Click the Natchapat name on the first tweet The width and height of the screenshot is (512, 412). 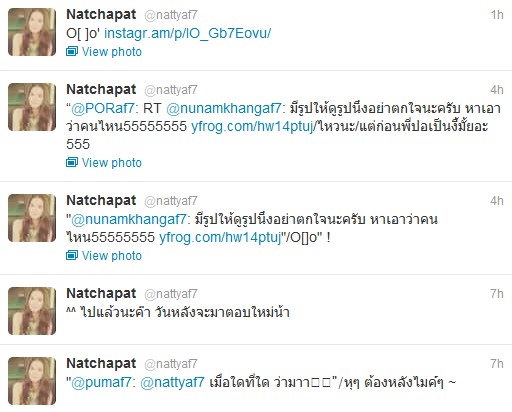point(101,14)
